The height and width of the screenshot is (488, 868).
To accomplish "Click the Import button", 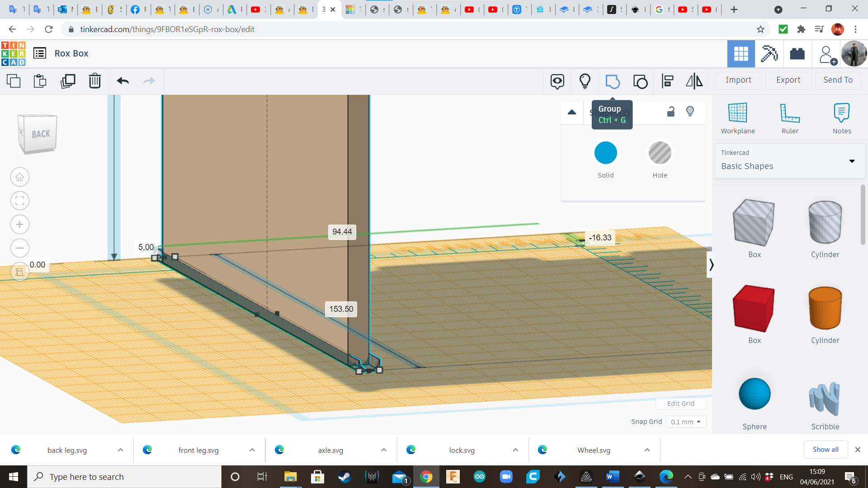I will click(x=738, y=80).
